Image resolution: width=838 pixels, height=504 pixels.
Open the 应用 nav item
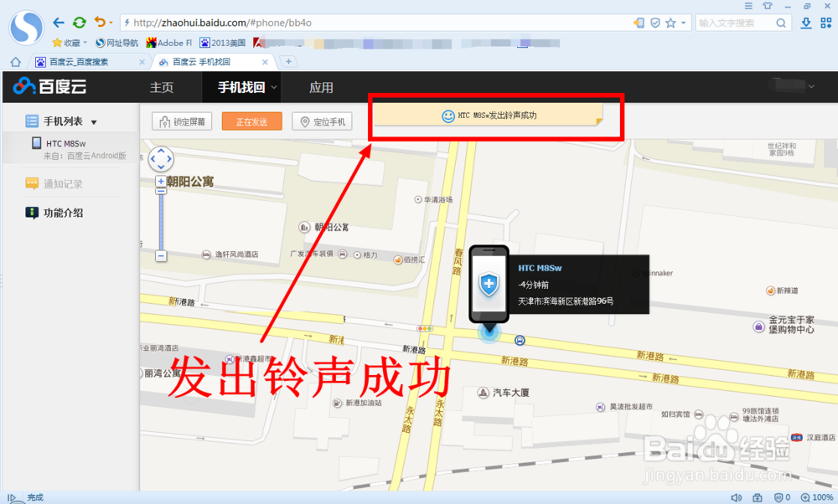tap(321, 87)
